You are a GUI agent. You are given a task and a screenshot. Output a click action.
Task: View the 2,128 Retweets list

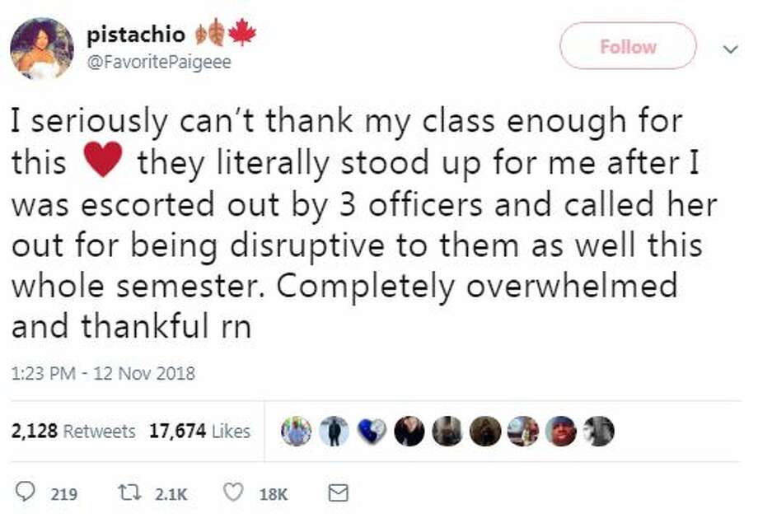tap(73, 431)
